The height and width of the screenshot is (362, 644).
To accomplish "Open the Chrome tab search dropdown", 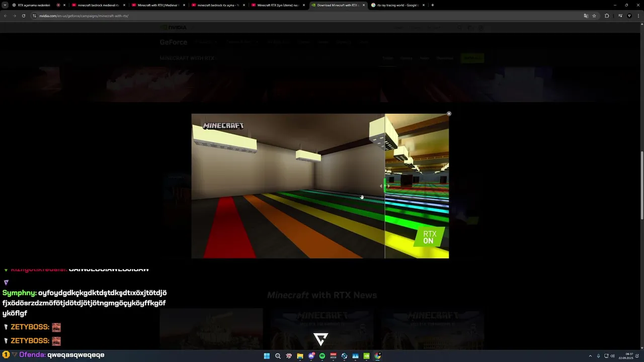I will 6,5.
